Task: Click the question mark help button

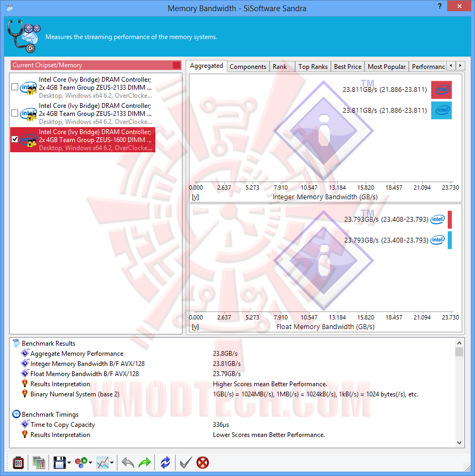Action: point(440,6)
